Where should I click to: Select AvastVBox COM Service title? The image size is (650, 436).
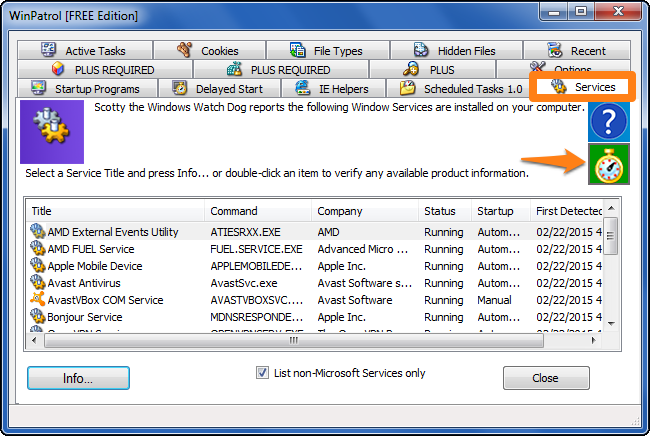(105, 300)
